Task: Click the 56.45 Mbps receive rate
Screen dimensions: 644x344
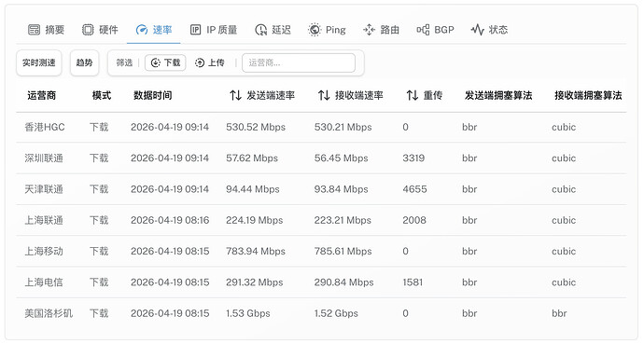Action: point(341,158)
